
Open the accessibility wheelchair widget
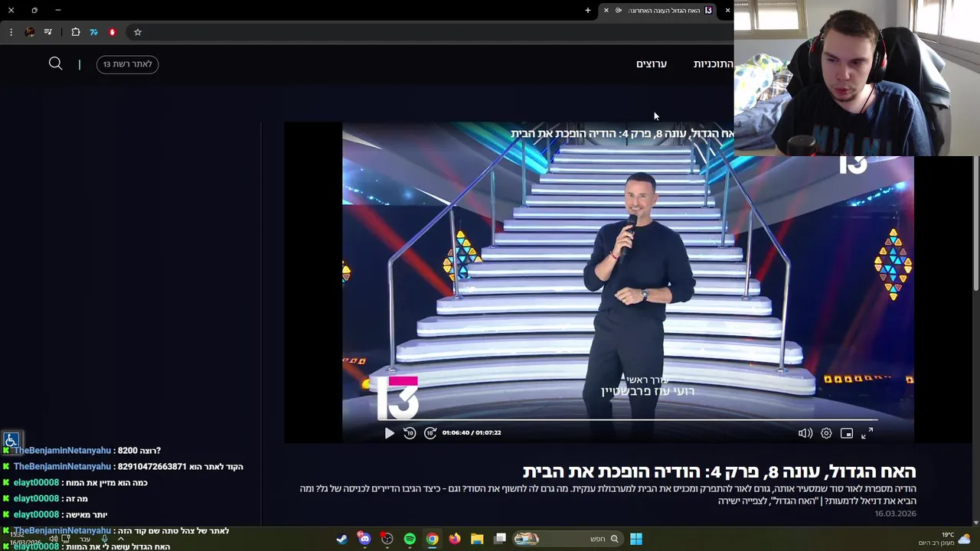pos(11,440)
